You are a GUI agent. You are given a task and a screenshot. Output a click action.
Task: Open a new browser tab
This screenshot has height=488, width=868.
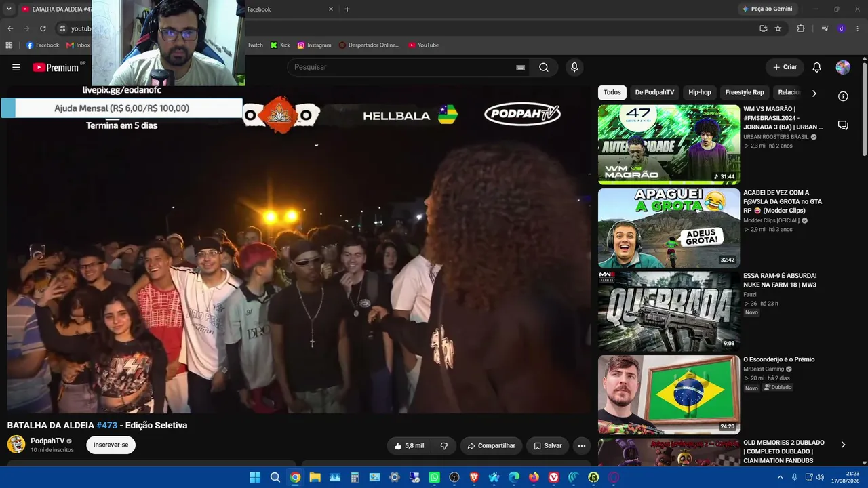coord(347,9)
